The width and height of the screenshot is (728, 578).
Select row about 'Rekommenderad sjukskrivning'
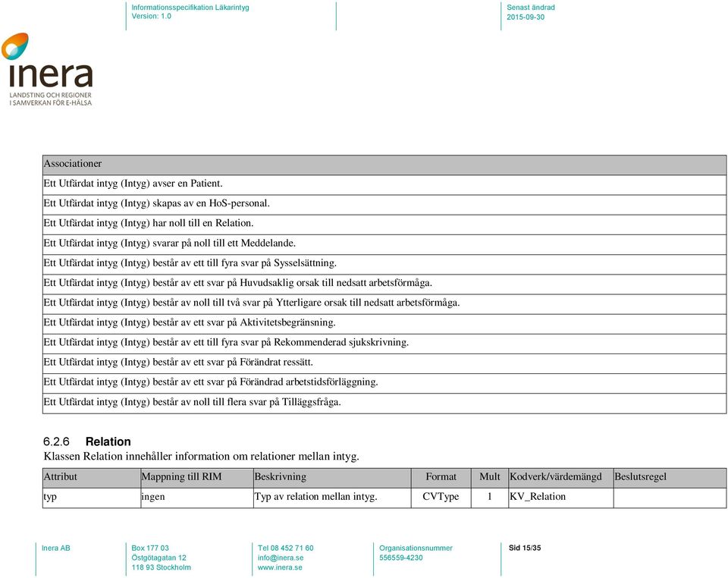(x=384, y=343)
